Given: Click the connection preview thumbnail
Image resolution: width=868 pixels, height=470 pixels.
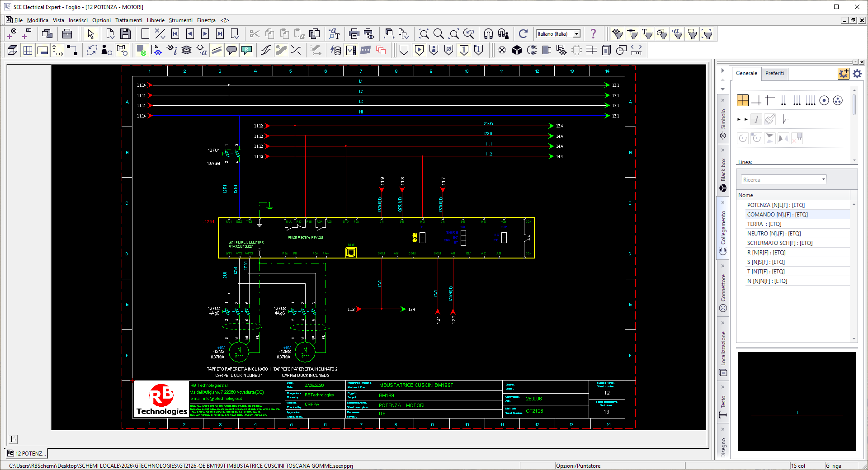Looking at the screenshot, I should coord(797,401).
